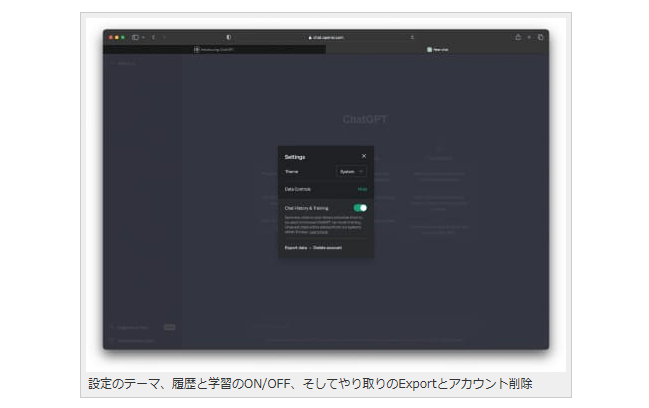Click the reload icon in address bar
The image size is (649, 408).
point(412,37)
